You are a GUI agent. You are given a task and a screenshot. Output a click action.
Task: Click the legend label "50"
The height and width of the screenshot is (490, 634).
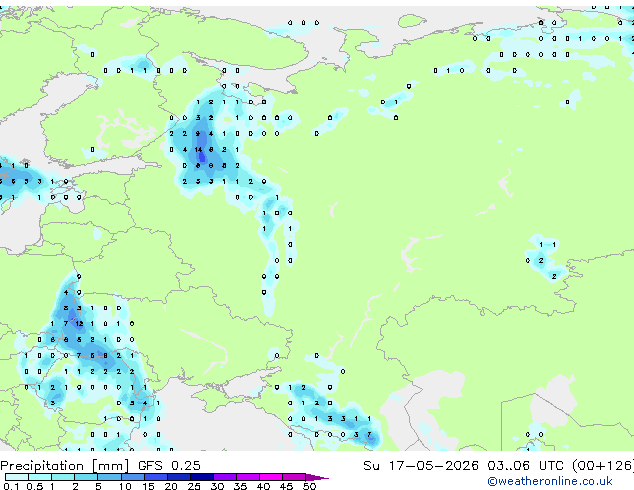coord(309,486)
